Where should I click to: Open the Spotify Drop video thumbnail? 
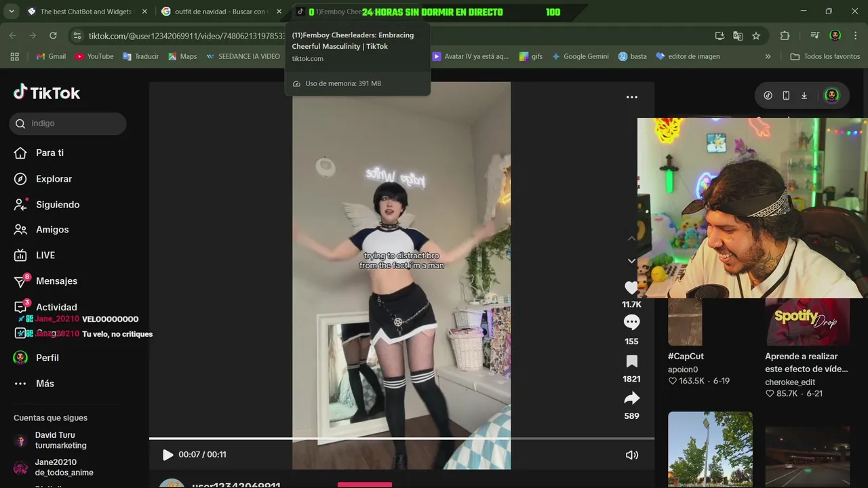[807, 322]
